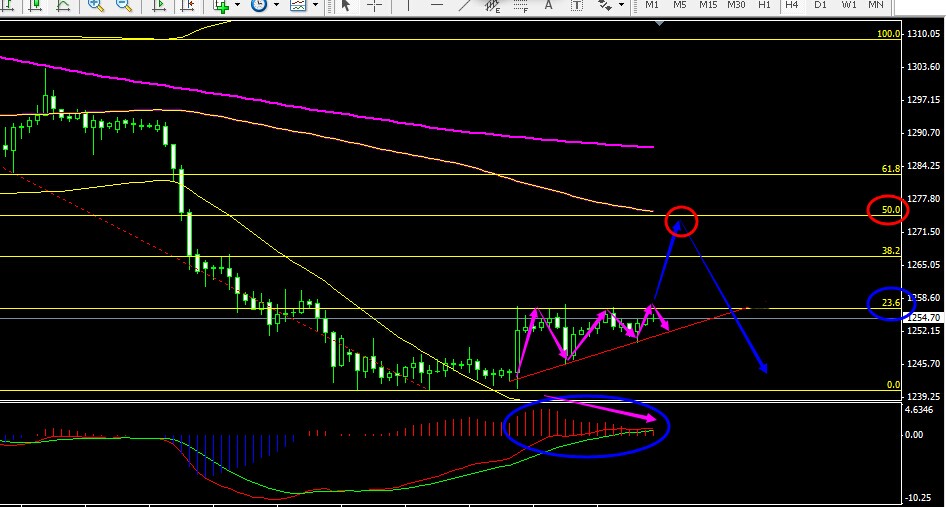Viewport: 946px width, 507px height.
Task: Click the 1284.25 price scale value
Action: point(924,165)
